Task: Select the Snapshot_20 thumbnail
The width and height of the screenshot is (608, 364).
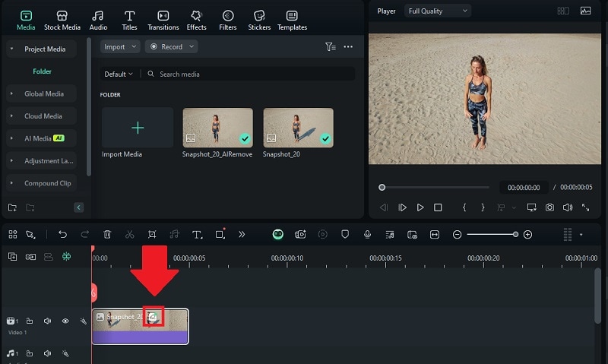Action: (298, 128)
